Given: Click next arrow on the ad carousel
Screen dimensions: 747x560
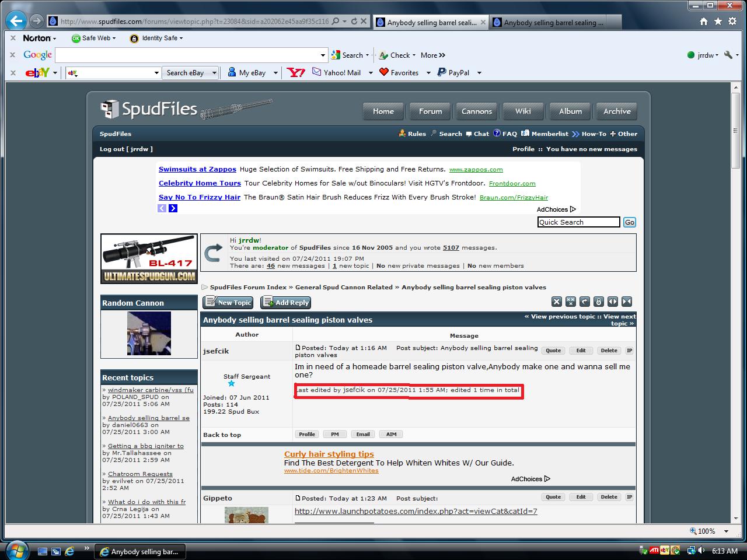Looking at the screenshot, I should point(173,208).
